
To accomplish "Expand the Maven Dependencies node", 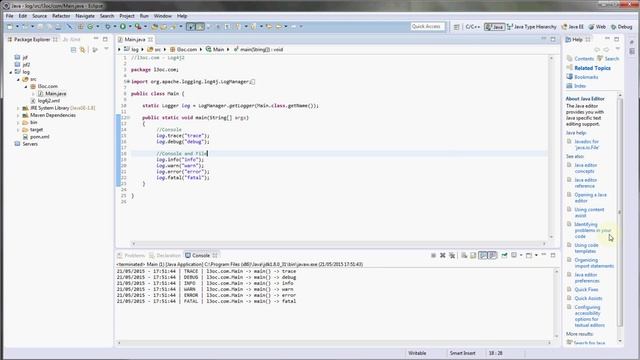I will [x=18, y=116].
